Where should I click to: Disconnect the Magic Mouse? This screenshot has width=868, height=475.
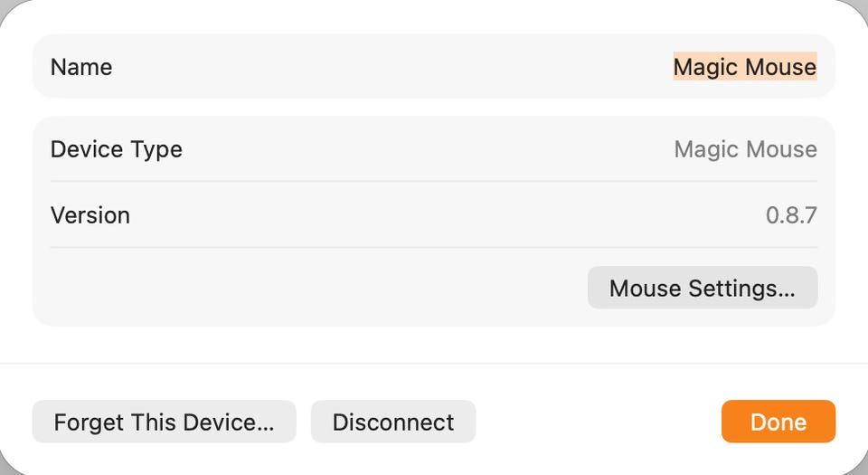(392, 422)
